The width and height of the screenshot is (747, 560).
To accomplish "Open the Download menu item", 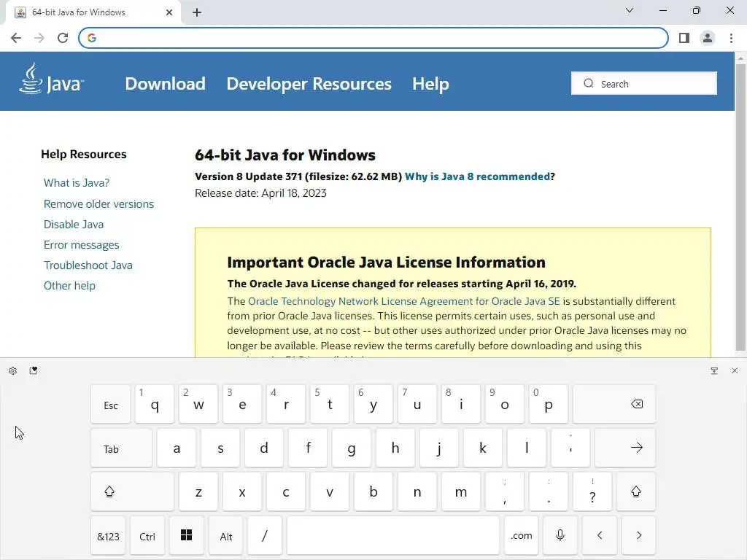I will (x=166, y=84).
